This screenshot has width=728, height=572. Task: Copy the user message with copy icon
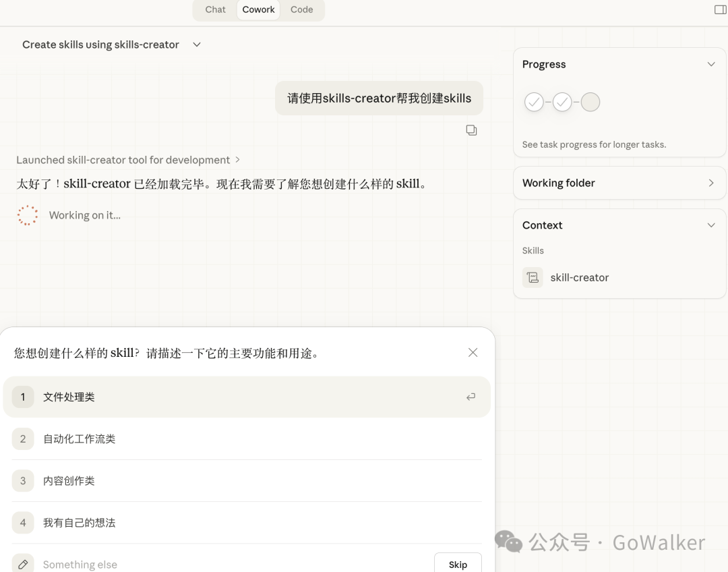click(x=471, y=130)
